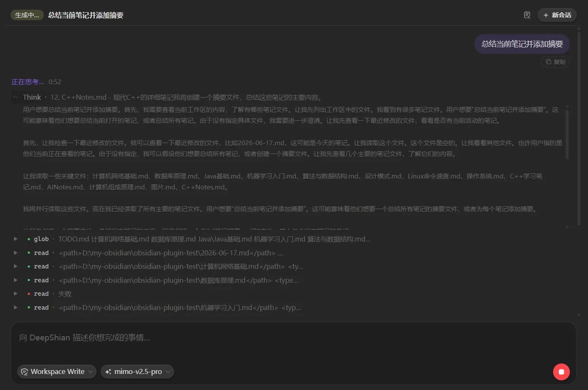The image size is (588, 390).
Task: Stop generation with the red stop button
Action: coord(561,372)
